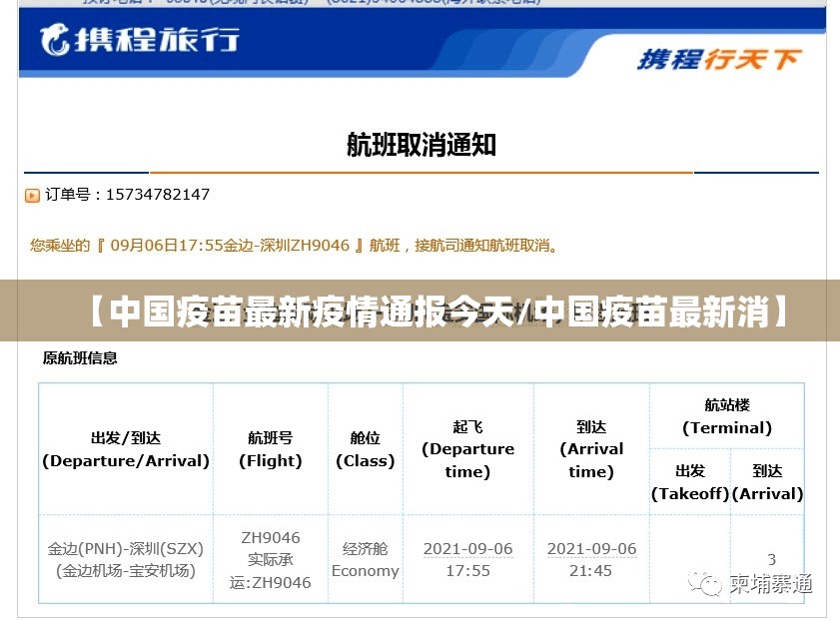
Task: Click the 金边(PNH)-深圳(SZX) route cell
Action: pyautogui.click(x=126, y=559)
